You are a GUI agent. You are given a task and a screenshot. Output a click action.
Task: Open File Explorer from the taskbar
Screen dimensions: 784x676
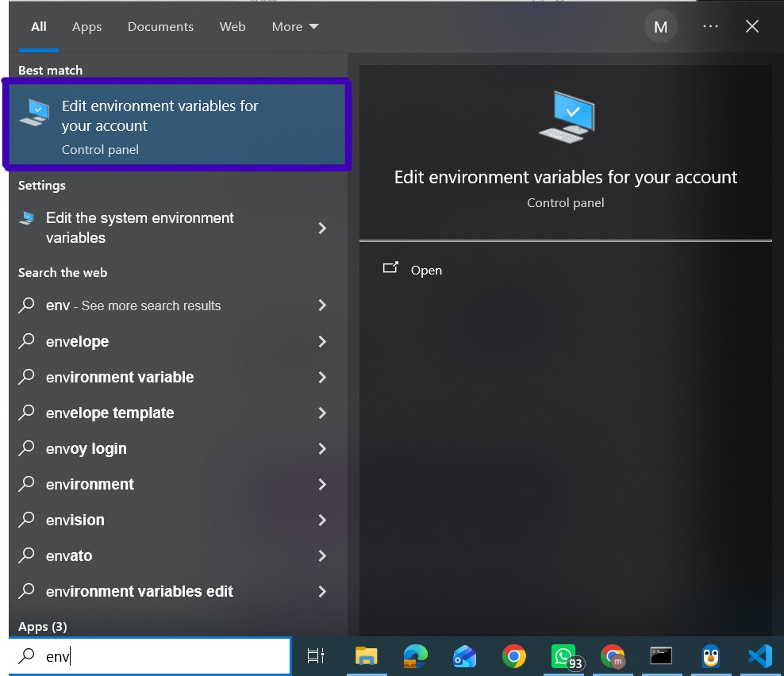[366, 655]
